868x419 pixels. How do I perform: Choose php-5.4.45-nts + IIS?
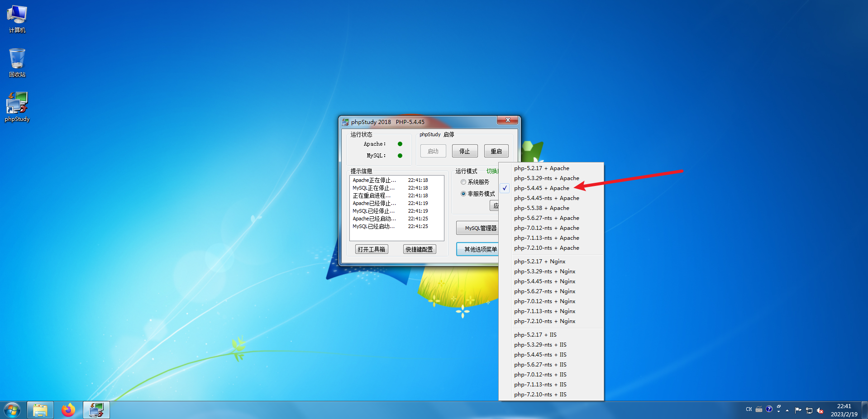coord(551,355)
